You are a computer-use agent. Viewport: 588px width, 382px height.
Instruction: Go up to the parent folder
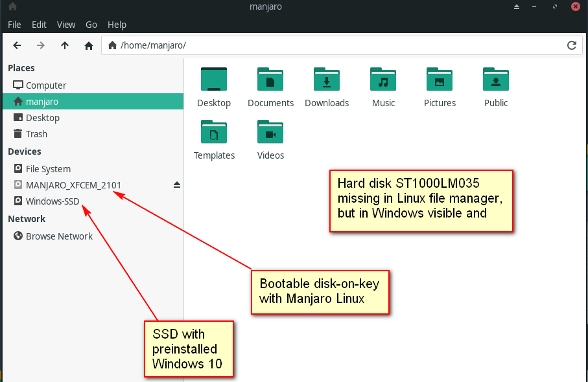coord(65,45)
